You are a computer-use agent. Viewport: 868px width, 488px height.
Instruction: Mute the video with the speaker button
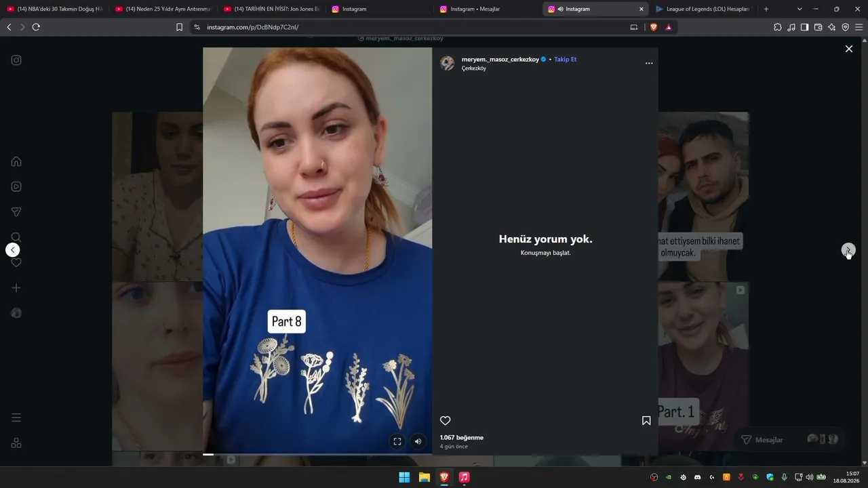[418, 441]
